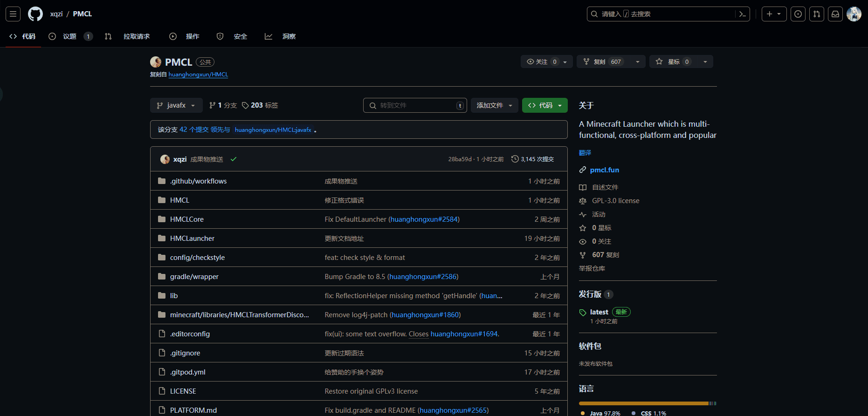The height and width of the screenshot is (416, 868).
Task: Click the green commit status checkmark
Action: (x=234, y=159)
